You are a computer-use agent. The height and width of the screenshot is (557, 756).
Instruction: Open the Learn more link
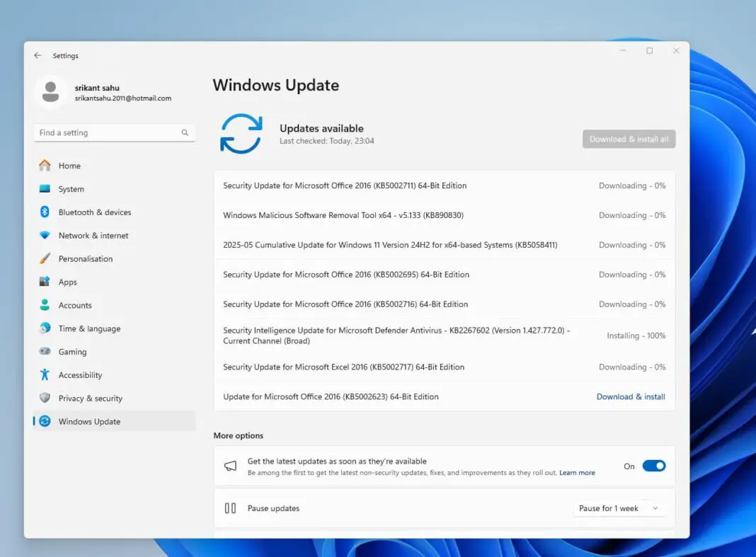coord(576,472)
